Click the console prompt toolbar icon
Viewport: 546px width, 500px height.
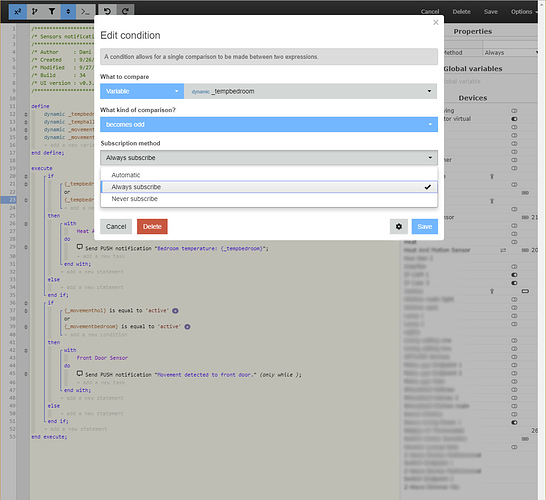point(85,11)
